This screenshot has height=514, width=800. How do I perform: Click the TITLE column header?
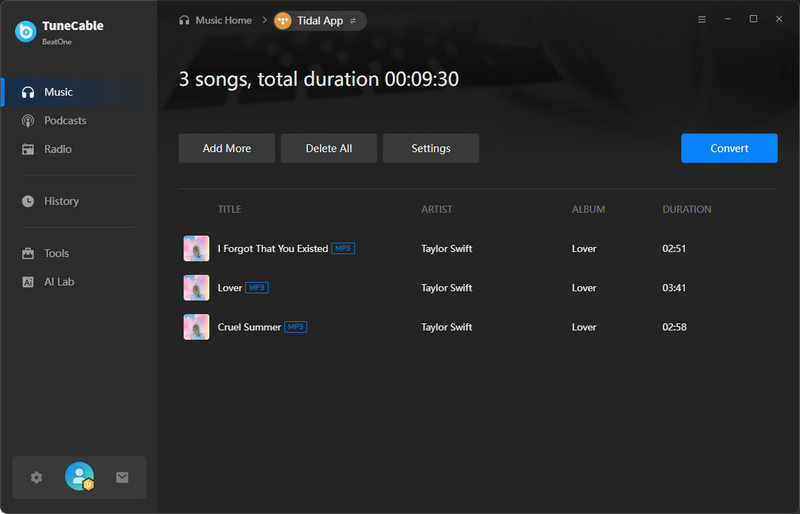(230, 209)
